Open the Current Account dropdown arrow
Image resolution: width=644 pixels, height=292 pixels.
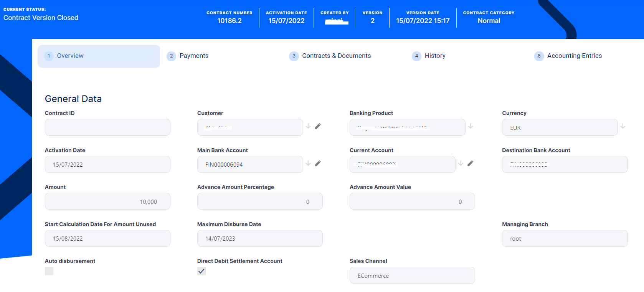coord(461,163)
